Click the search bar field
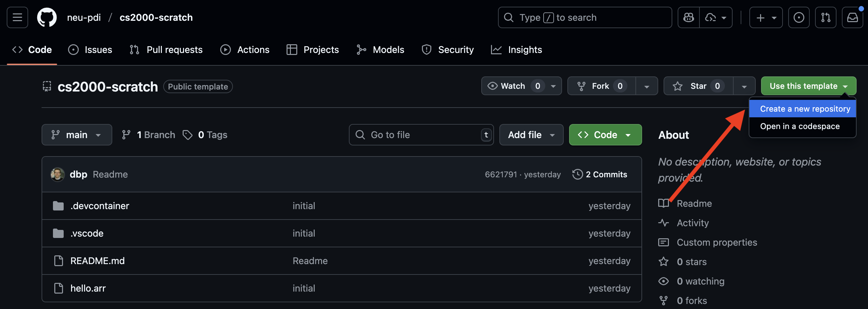 tap(584, 17)
